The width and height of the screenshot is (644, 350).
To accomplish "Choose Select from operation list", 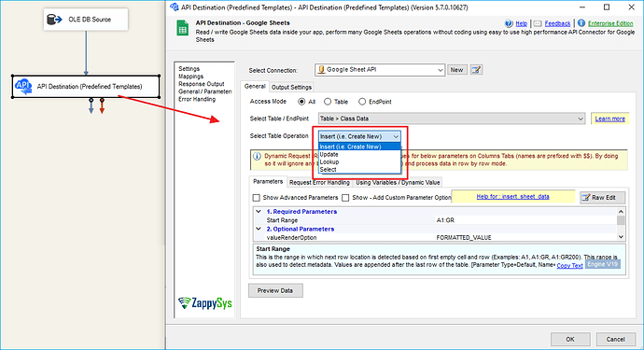I will (359, 169).
